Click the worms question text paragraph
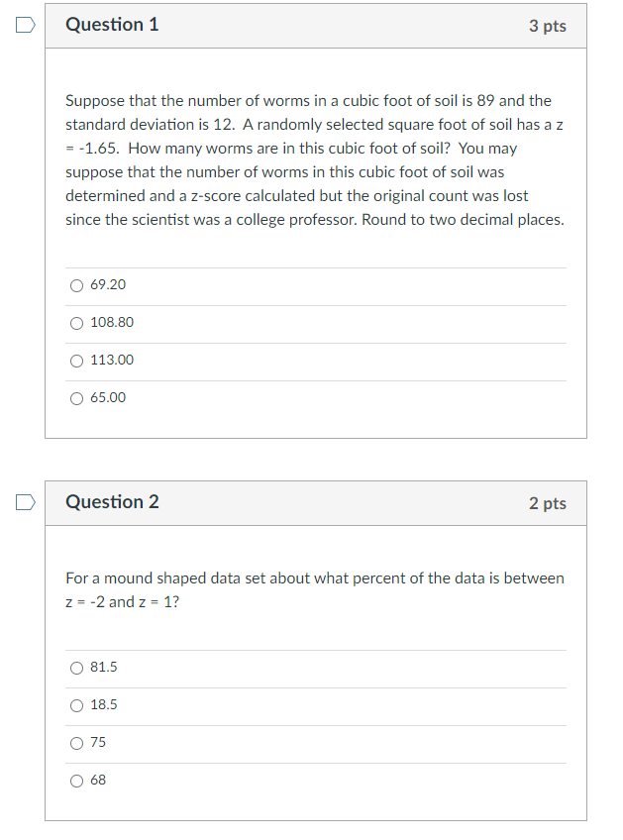Screen dimensions: 623x840 coord(315,160)
